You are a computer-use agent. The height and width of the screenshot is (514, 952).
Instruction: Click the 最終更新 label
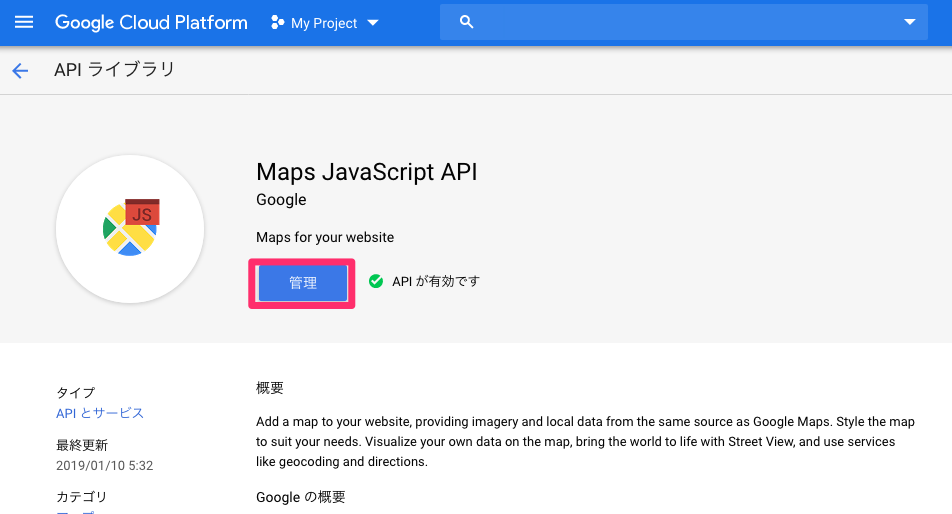(82, 445)
